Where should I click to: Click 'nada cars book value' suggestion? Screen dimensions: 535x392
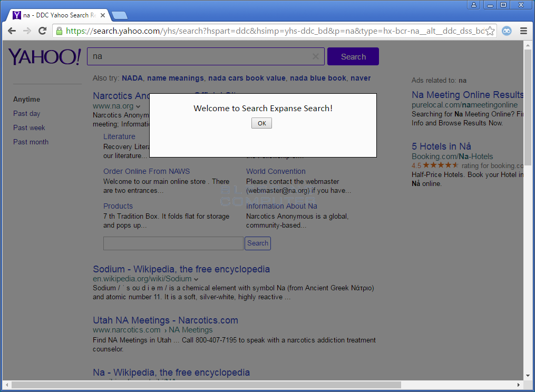coord(247,78)
